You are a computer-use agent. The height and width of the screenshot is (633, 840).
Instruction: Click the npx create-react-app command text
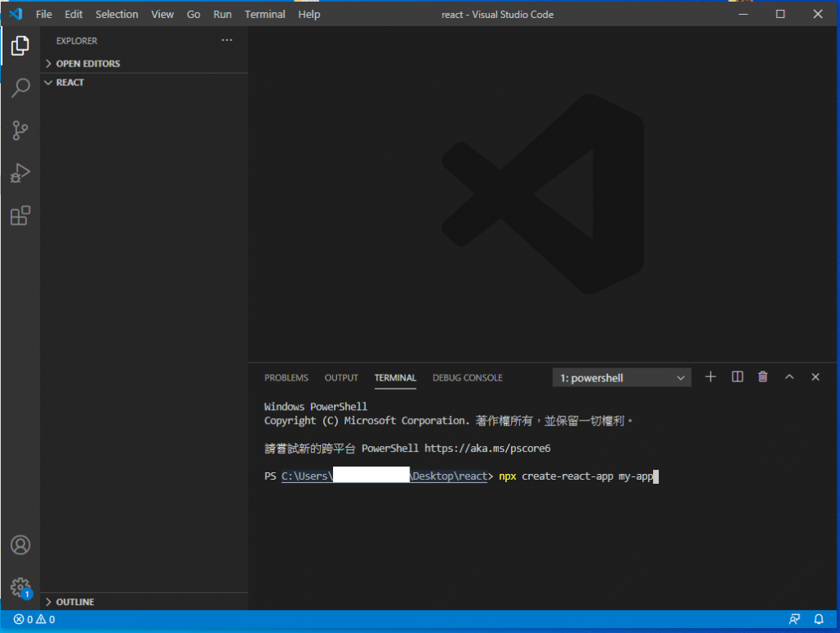[x=576, y=476]
